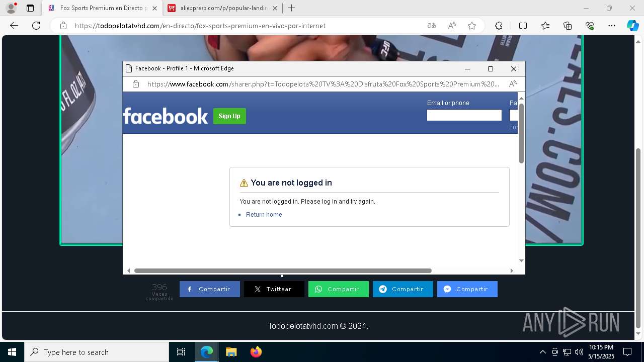Screen dimensions: 644x362
Task: Open the profile avatar icon
Action: 11,8
